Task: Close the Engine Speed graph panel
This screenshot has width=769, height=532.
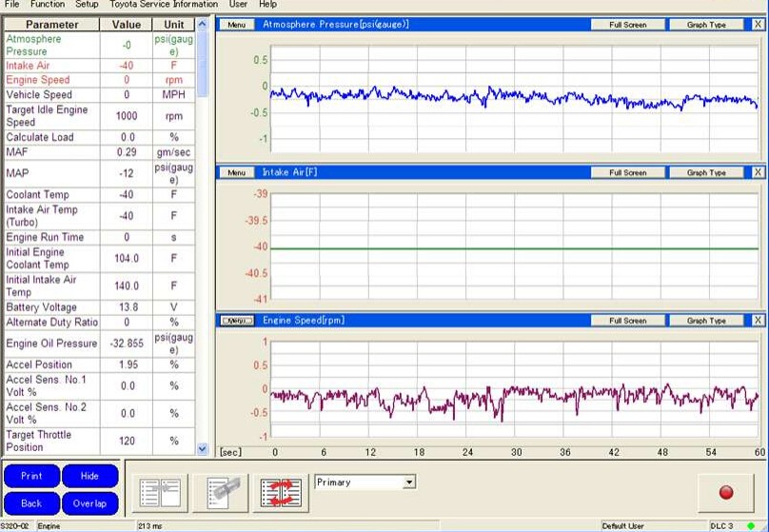Action: [x=758, y=321]
